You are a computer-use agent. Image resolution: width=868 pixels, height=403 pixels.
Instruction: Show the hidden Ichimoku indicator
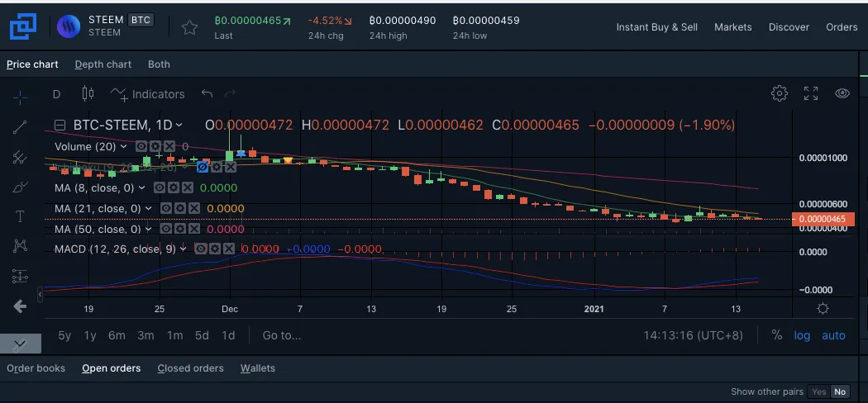click(203, 166)
